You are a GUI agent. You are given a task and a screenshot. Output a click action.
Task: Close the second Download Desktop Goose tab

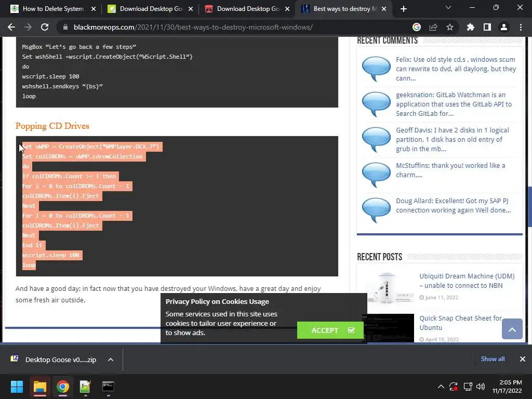191,9
